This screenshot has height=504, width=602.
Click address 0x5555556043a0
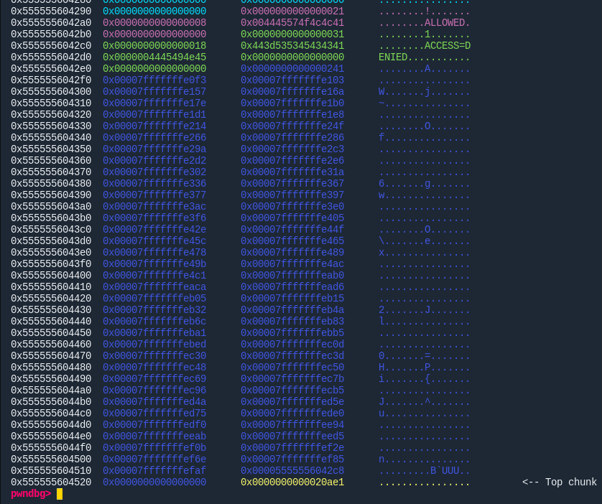coord(51,207)
